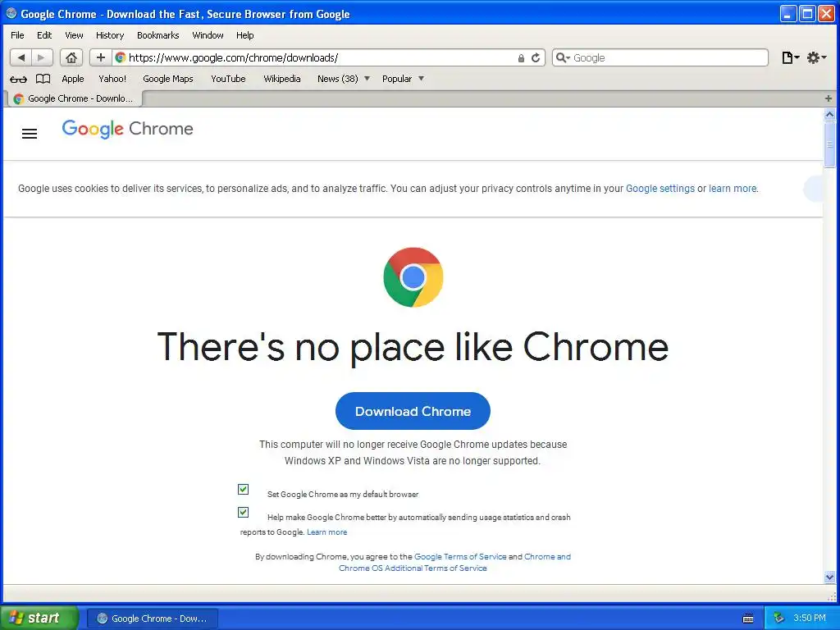Click the search magnifier dropdown in the search field
This screenshot has height=630, width=840.
563,57
